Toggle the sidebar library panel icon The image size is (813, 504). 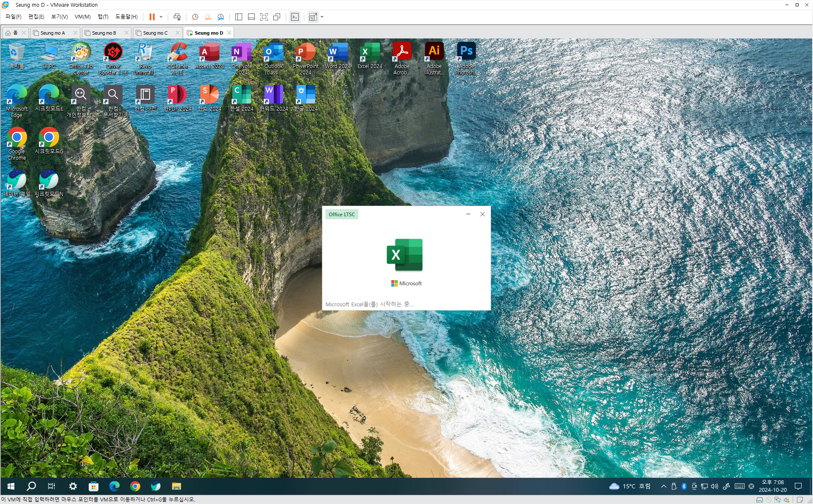[239, 17]
